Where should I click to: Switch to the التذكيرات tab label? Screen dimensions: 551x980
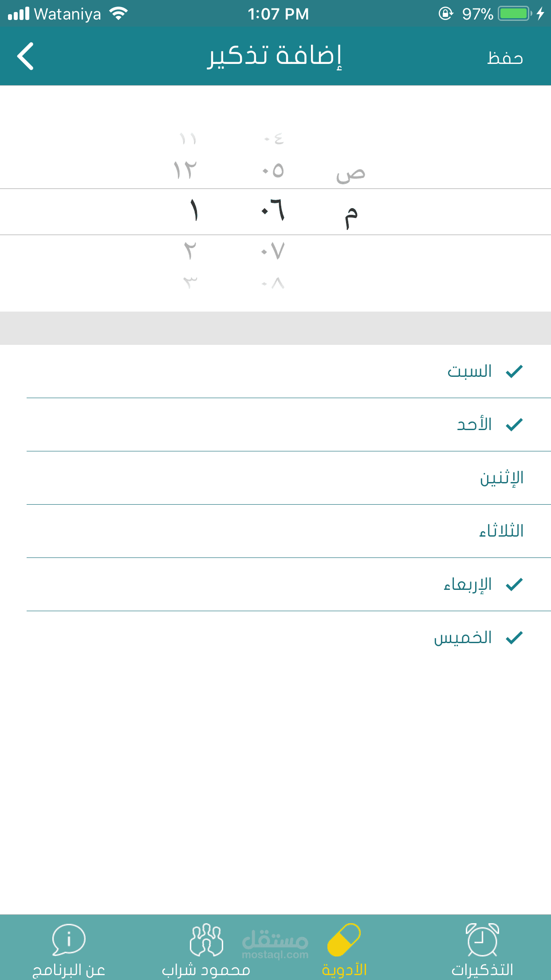pyautogui.click(x=482, y=970)
